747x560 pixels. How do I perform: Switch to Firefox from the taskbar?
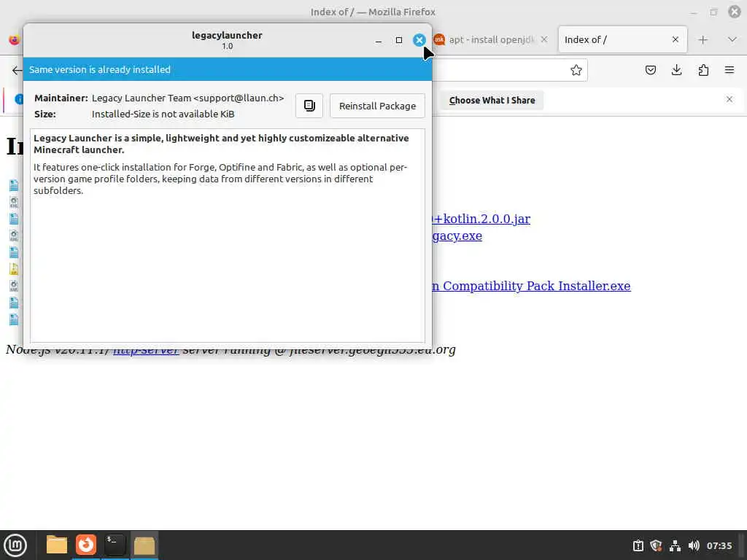click(86, 545)
